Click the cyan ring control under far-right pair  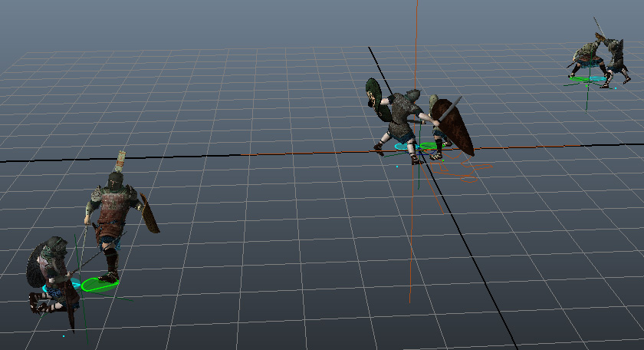[x=599, y=78]
